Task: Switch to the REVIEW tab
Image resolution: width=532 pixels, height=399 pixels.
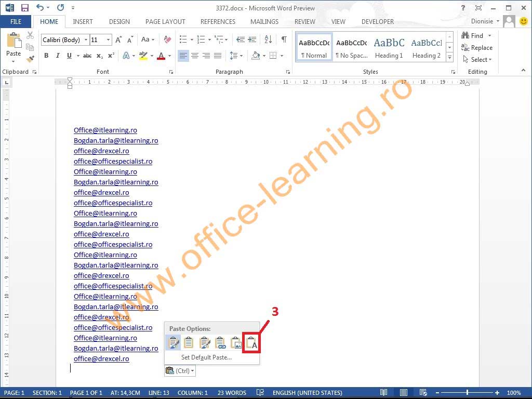Action: 304,22
